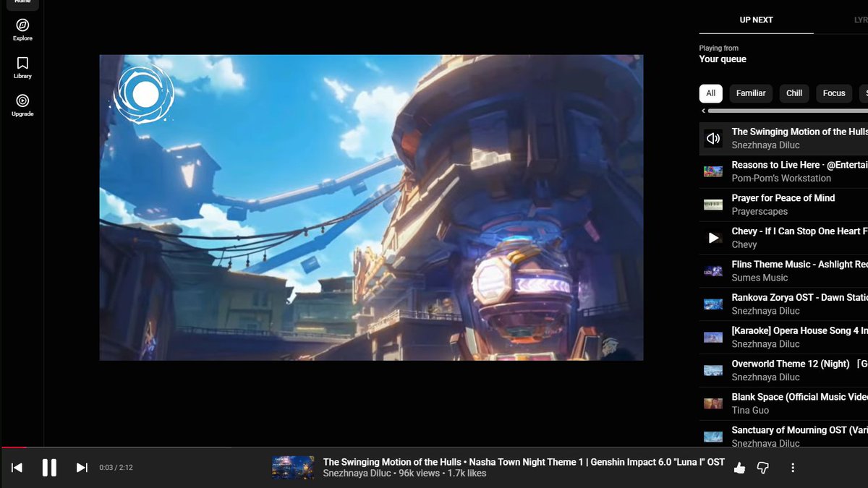
Task: Open Tina Guo artist link
Action: 750,411
